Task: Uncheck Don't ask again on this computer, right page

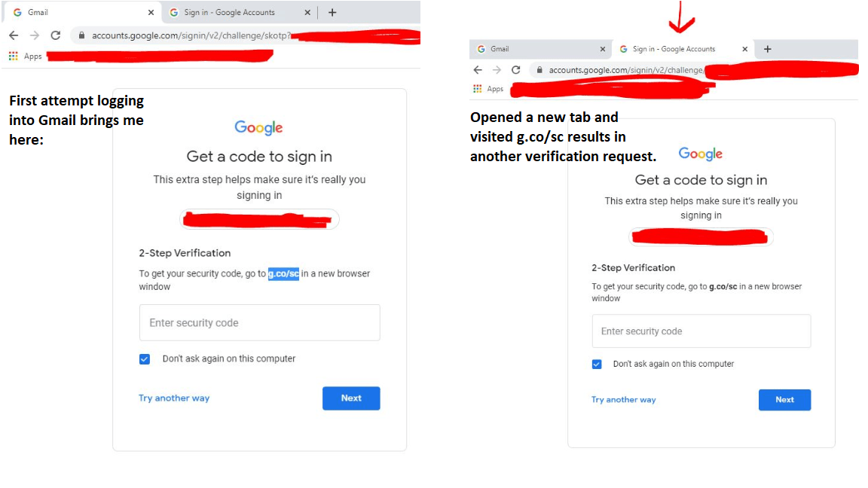Action: pos(597,364)
